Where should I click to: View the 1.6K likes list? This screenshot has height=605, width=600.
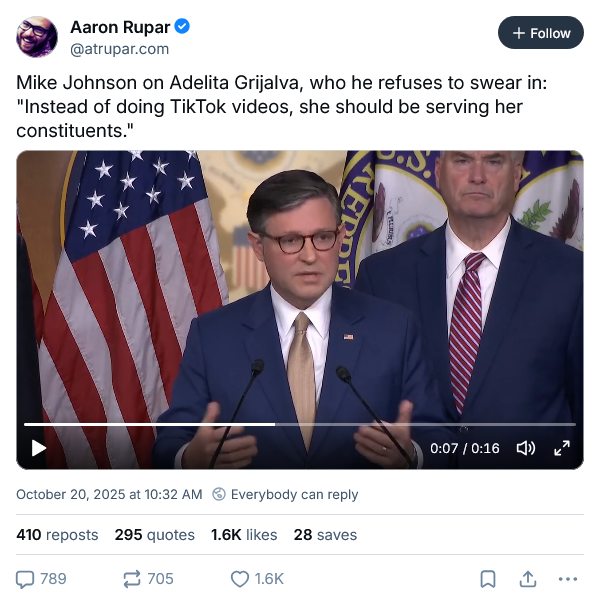(x=244, y=535)
